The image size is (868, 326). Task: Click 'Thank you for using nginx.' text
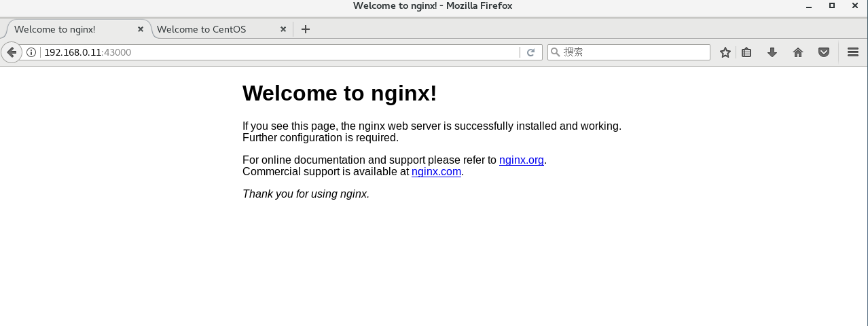(306, 194)
